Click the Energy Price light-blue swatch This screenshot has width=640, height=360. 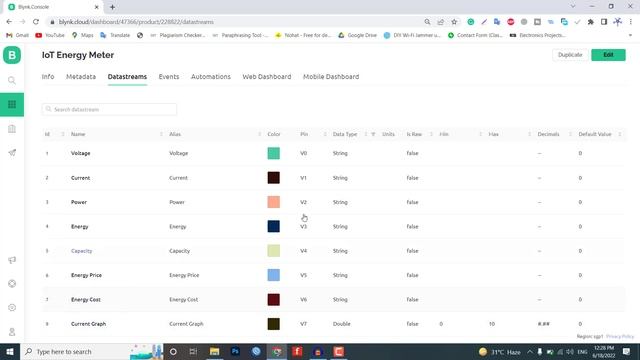273,275
